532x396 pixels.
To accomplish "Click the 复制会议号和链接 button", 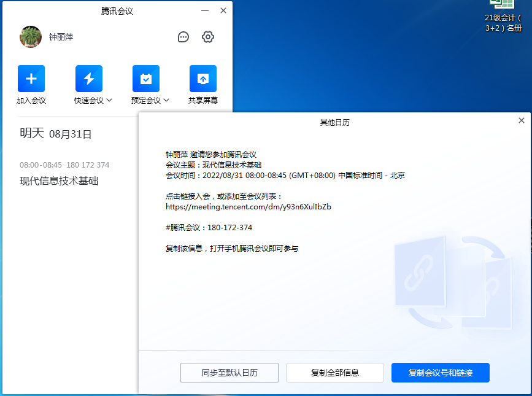I will tap(441, 373).
